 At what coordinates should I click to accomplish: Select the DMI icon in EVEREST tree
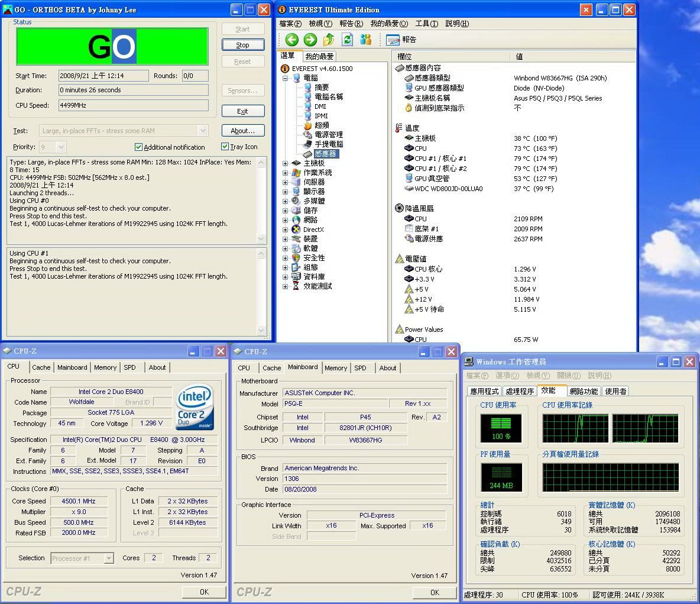[307, 106]
